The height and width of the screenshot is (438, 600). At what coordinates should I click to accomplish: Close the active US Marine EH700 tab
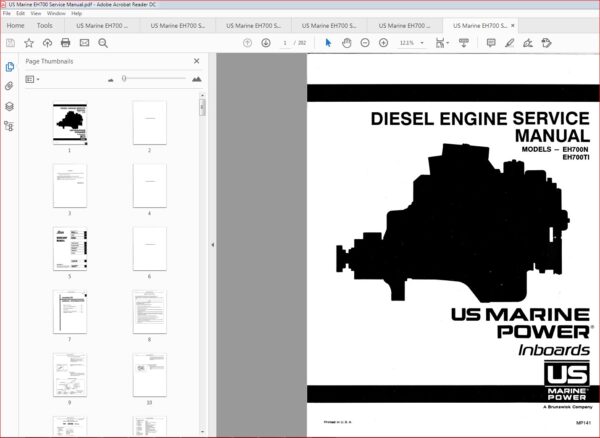513,26
